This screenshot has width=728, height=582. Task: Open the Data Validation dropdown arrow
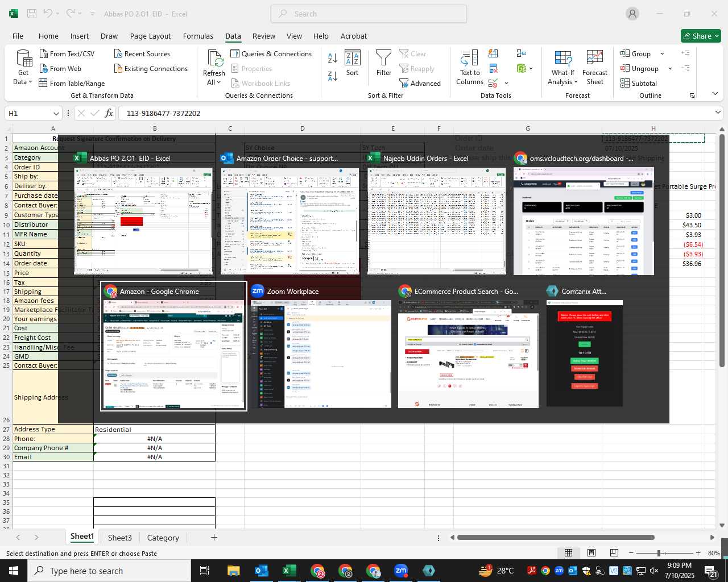tap(506, 83)
